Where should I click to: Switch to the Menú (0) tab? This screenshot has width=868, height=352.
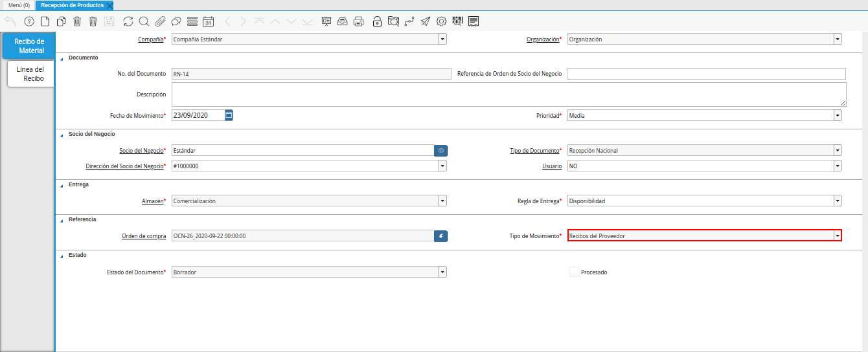click(x=19, y=5)
